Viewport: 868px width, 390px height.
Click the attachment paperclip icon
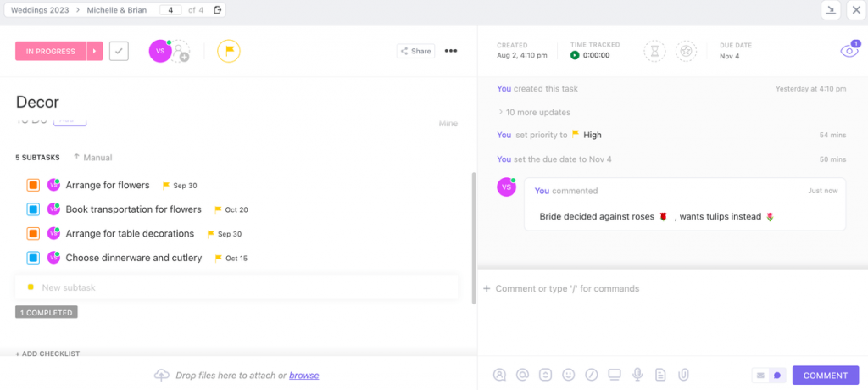pos(683,375)
